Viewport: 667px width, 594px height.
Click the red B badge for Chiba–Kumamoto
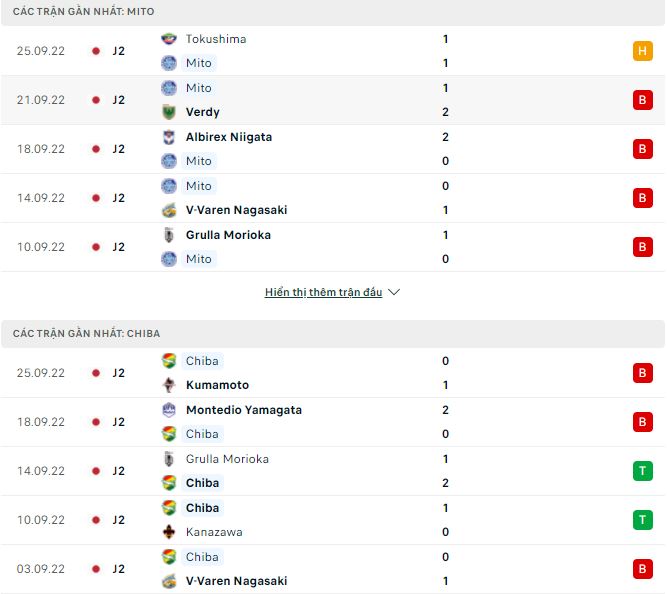tap(642, 373)
